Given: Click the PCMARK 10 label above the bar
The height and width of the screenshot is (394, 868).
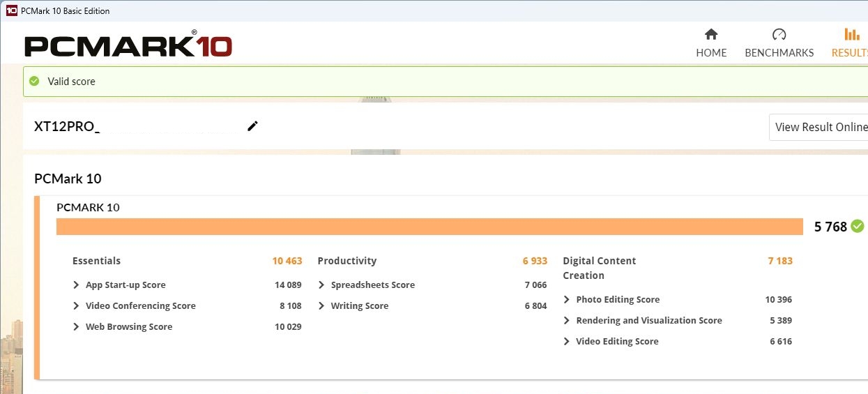Looking at the screenshot, I should (88, 207).
